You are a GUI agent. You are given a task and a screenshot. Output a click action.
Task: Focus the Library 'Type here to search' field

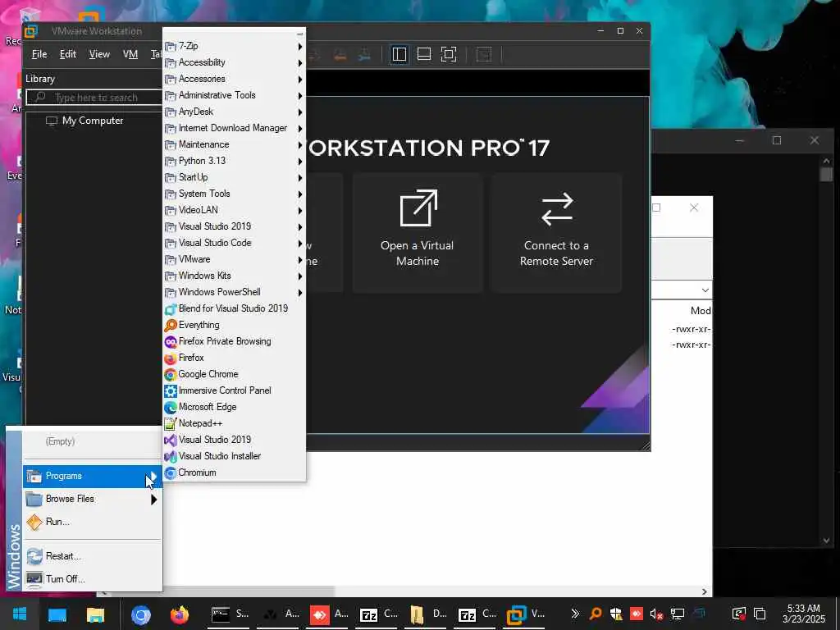pos(94,98)
